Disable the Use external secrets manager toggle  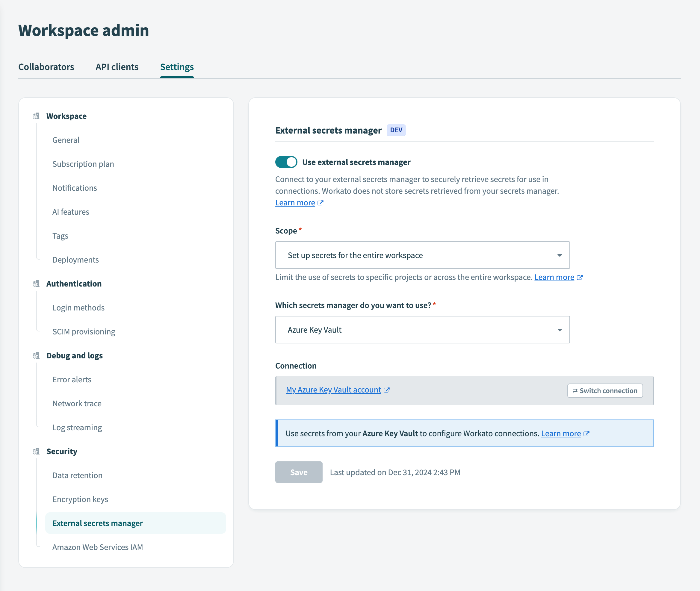click(286, 162)
